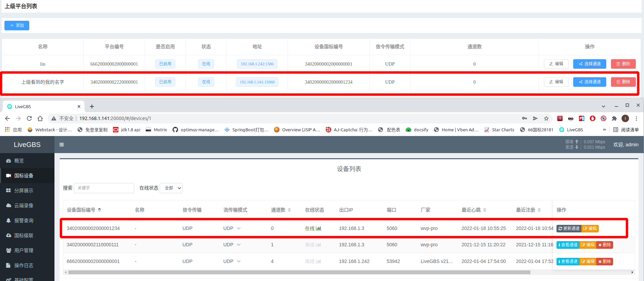Image resolution: width=644 pixels, height=281 pixels.
Task: Click the 关键字 search input field
Action: [104, 188]
